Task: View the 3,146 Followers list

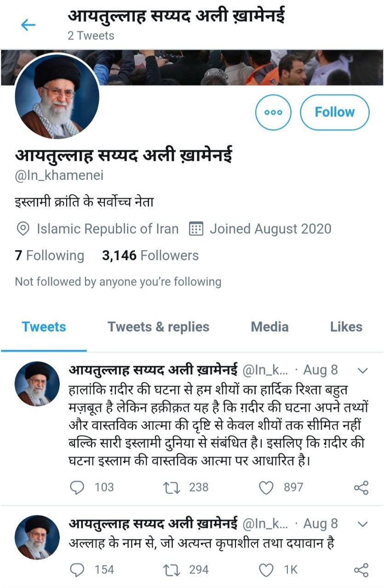Action: [x=150, y=255]
